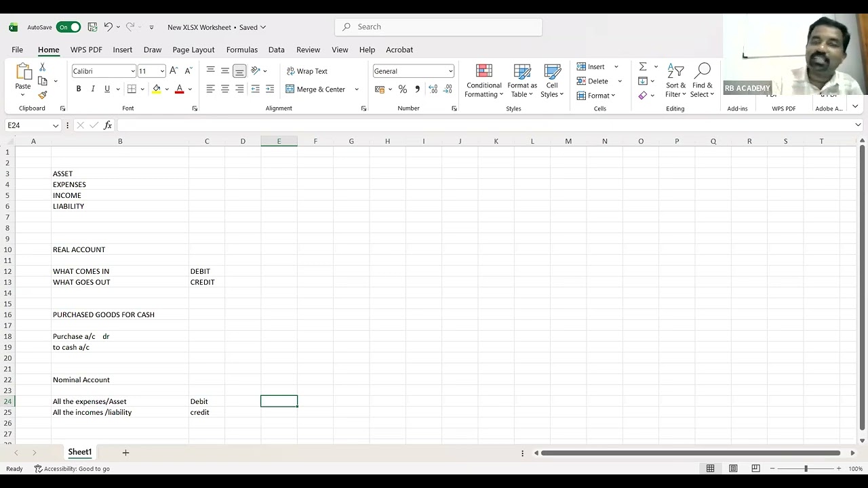Add a new sheet with plus button

(125, 452)
